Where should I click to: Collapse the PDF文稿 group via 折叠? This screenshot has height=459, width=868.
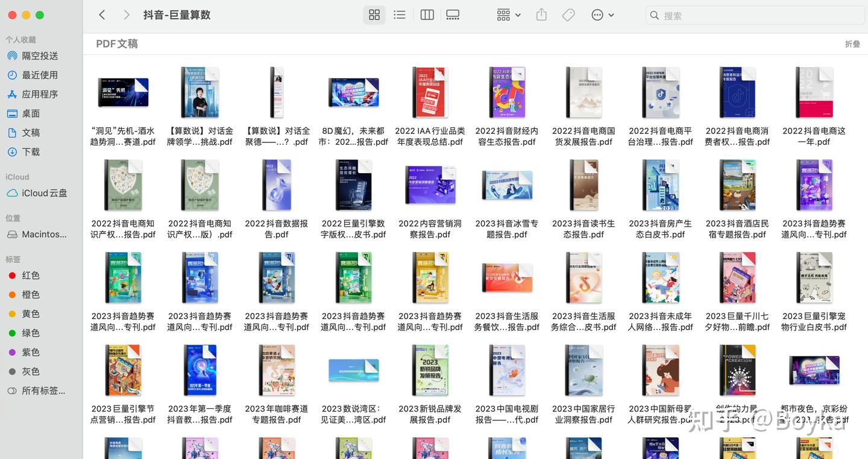click(852, 44)
